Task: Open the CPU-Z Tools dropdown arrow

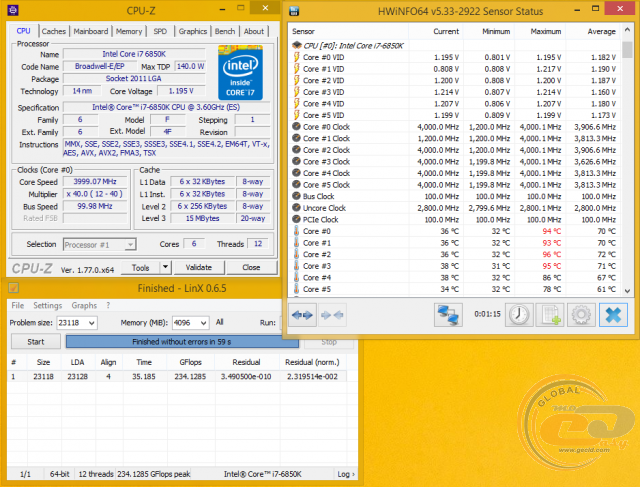Action: click(x=165, y=267)
